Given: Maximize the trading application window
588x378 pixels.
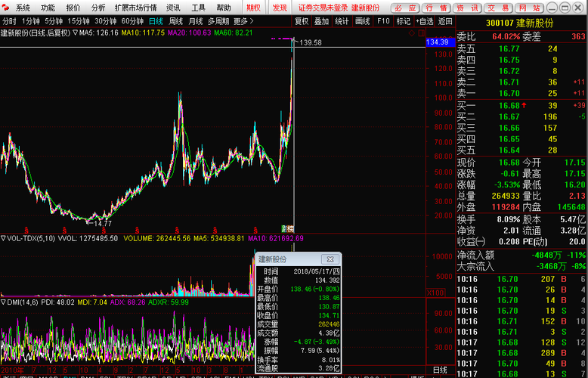Looking at the screenshot, I should point(565,8).
